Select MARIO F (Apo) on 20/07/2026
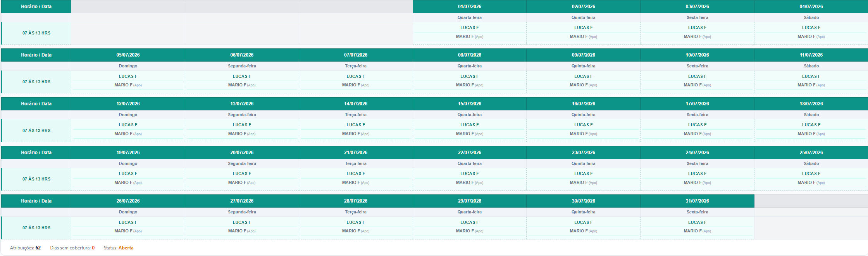The height and width of the screenshot is (256, 868). tap(242, 182)
